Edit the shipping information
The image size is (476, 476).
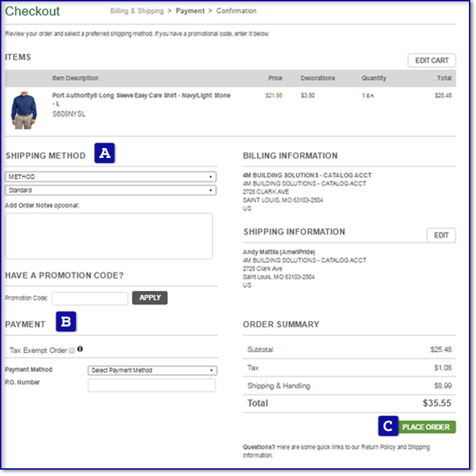441,236
